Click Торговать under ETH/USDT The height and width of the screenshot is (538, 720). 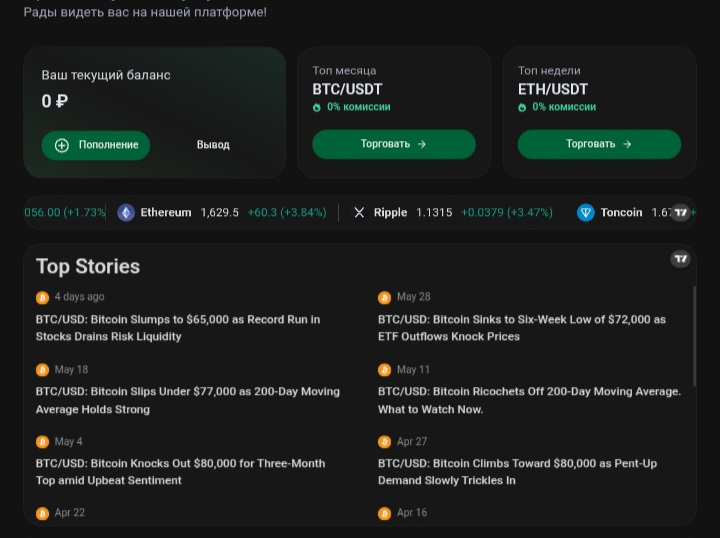[599, 144]
